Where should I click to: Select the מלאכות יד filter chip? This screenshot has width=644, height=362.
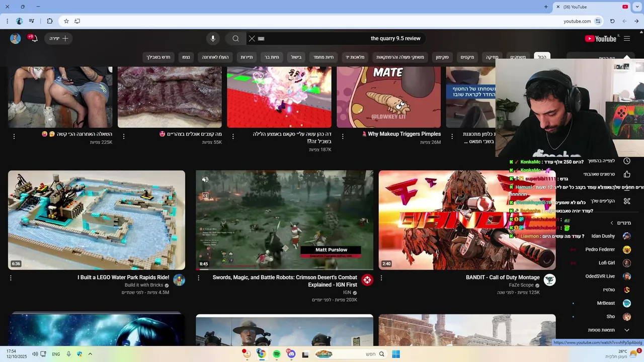coord(355,57)
